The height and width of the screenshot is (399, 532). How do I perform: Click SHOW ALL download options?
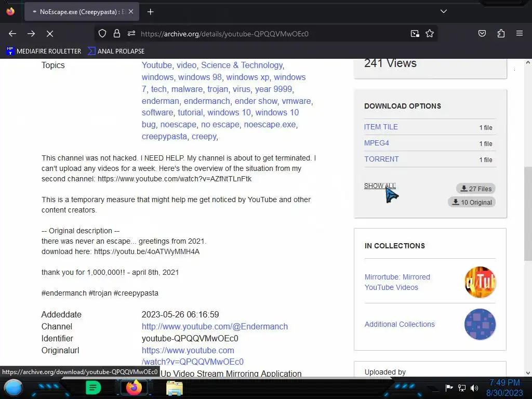click(x=380, y=186)
